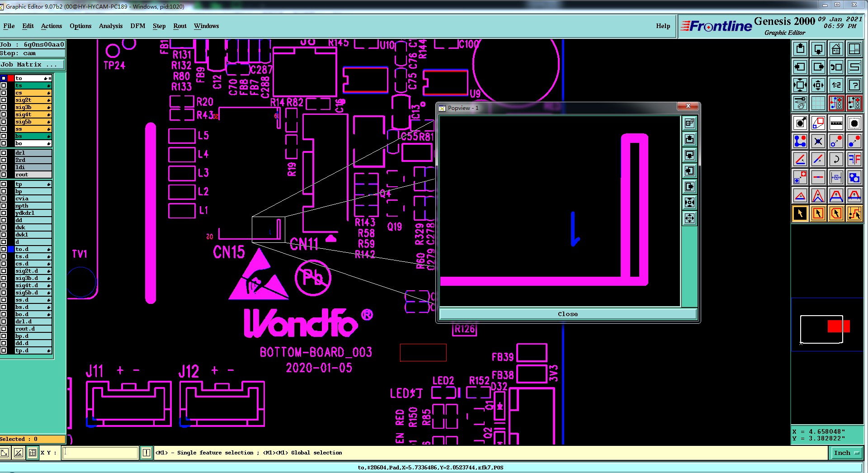Open the Rout menu
Image resolution: width=868 pixels, height=473 pixels.
click(180, 26)
